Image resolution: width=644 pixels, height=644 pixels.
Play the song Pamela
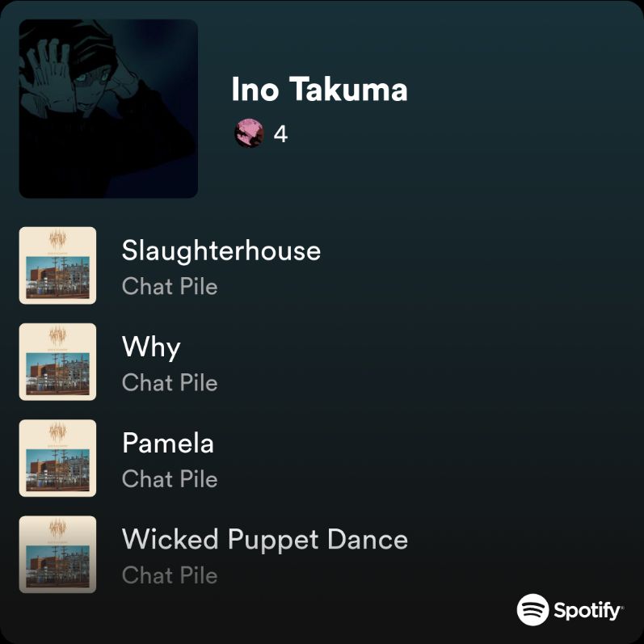pos(167,443)
